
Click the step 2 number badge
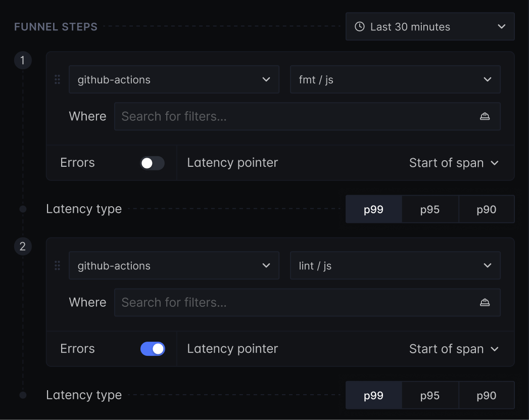point(23,247)
